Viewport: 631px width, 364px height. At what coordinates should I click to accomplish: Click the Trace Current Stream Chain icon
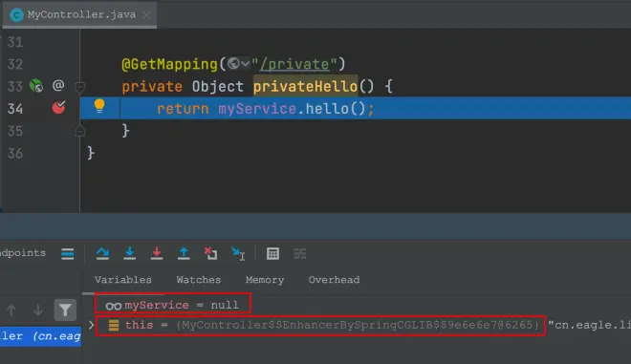300,253
